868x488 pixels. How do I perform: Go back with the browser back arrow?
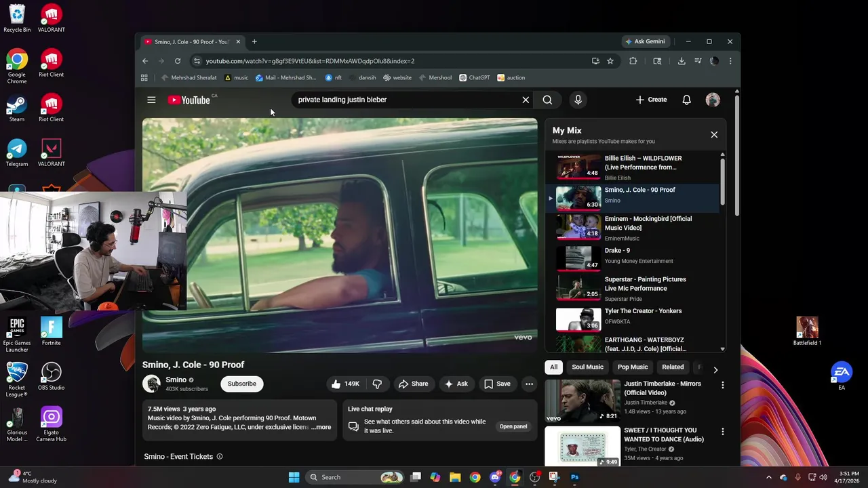(145, 61)
